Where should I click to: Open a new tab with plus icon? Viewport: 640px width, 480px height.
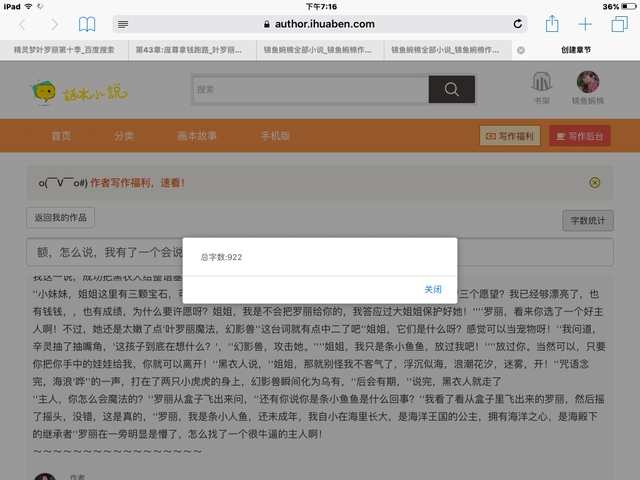click(586, 24)
